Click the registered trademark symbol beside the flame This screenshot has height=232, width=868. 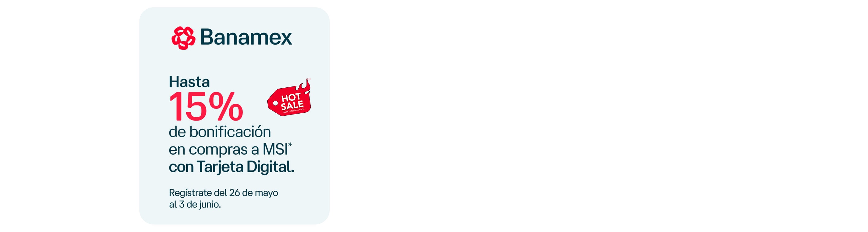(x=309, y=80)
